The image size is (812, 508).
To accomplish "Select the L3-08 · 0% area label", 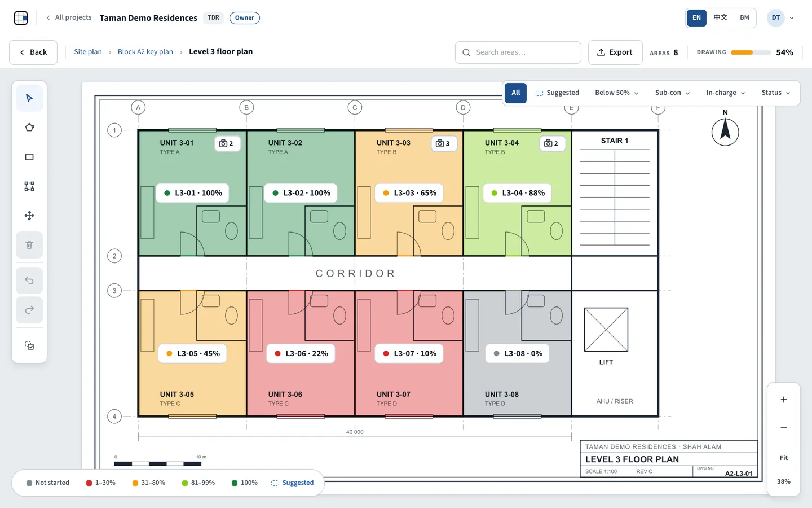I will 518,353.
